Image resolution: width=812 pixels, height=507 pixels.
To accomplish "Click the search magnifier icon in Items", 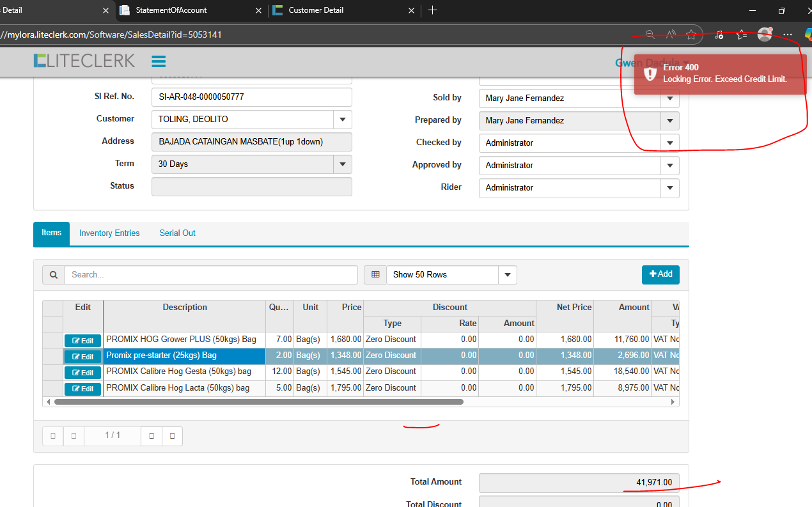I will [54, 275].
